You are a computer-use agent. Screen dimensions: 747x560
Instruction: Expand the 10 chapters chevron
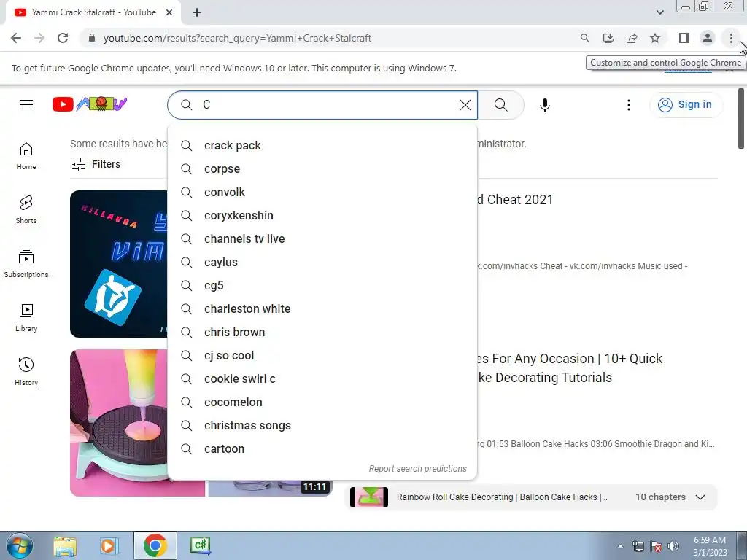coord(700,497)
